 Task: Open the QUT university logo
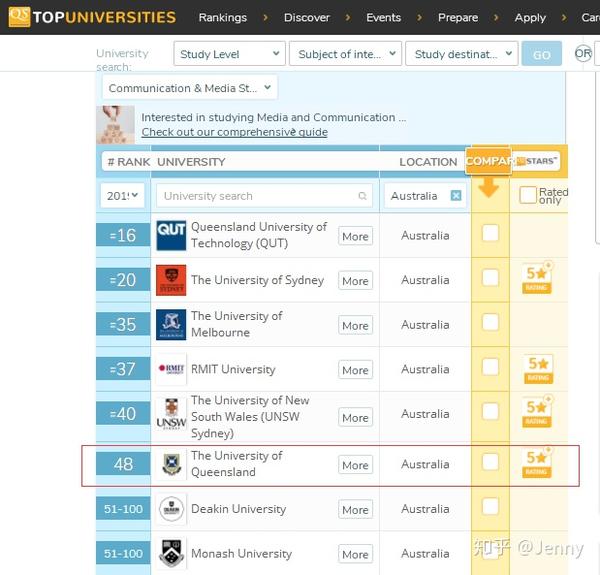tap(171, 235)
